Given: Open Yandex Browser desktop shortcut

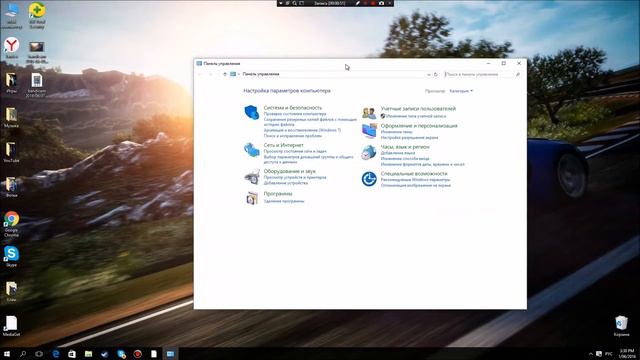Looking at the screenshot, I should [11, 48].
